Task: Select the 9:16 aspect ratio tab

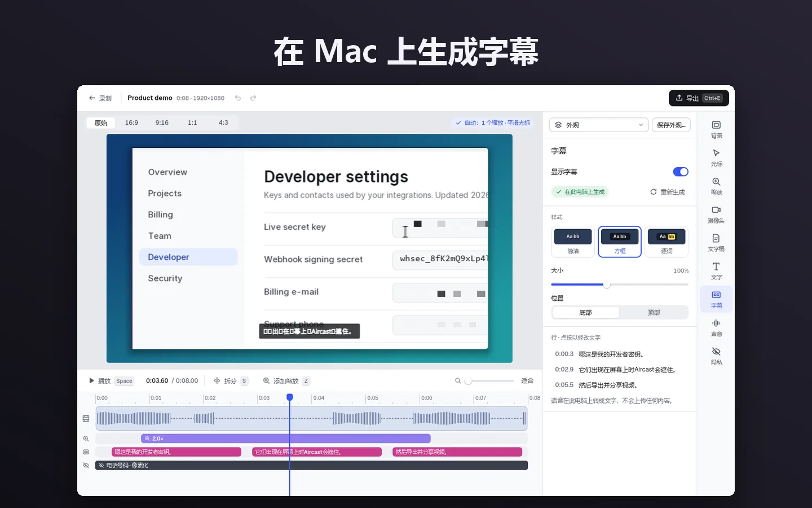Action: [162, 123]
